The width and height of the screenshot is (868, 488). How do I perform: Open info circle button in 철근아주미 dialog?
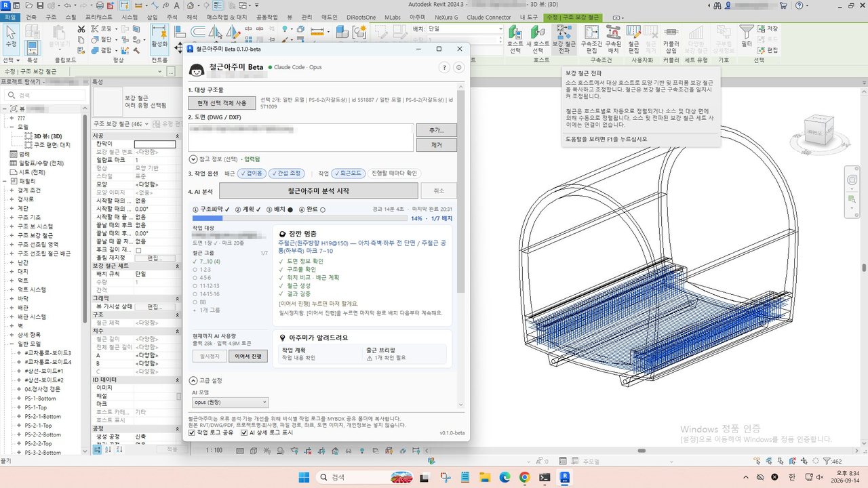click(x=458, y=68)
